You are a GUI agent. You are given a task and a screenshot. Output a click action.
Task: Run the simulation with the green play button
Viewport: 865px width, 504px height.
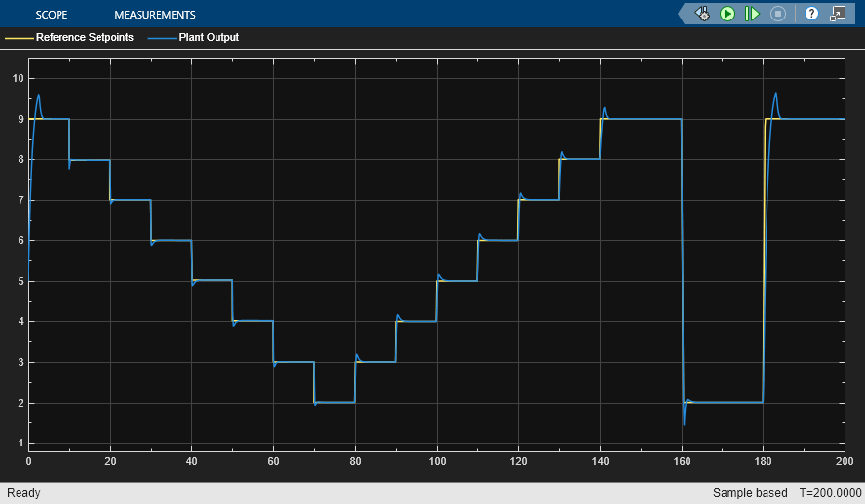[727, 14]
